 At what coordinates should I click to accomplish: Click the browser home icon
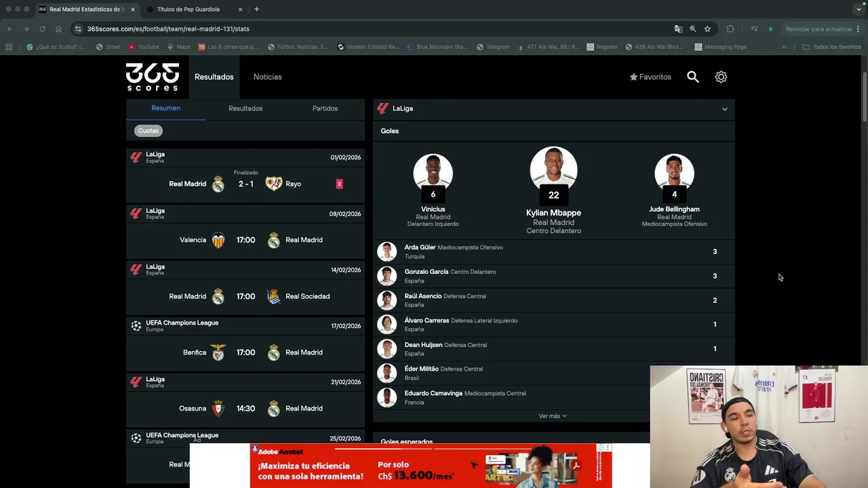tap(58, 28)
